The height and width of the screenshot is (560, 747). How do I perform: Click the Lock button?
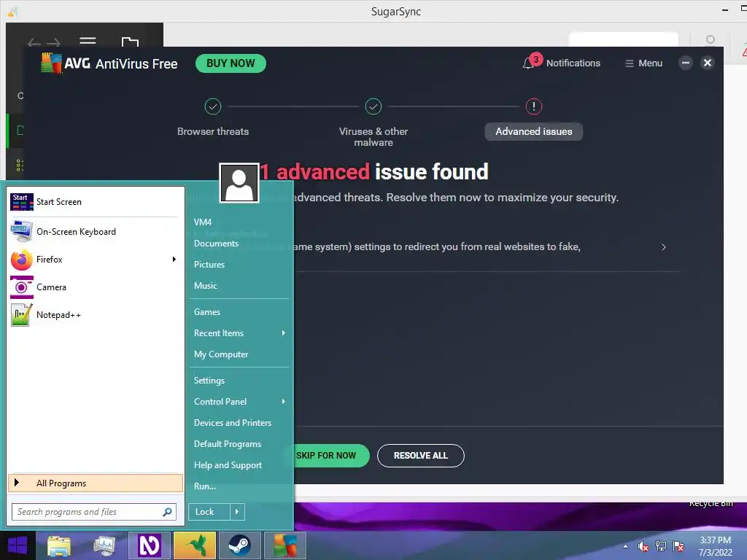pos(209,512)
